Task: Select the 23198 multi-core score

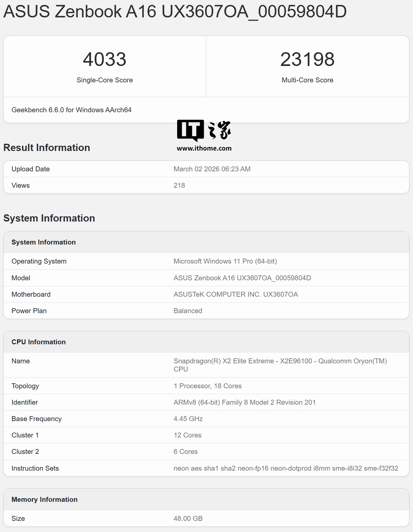Action: click(x=307, y=59)
